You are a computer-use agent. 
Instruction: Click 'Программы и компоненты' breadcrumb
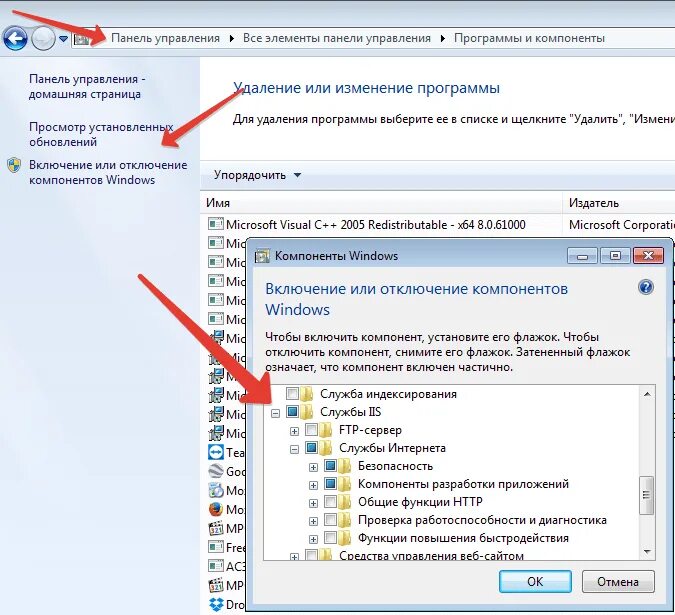[x=529, y=38]
